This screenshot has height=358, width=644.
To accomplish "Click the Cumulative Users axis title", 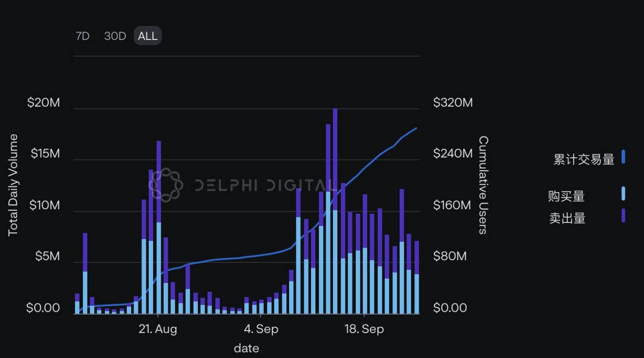I will pos(483,185).
